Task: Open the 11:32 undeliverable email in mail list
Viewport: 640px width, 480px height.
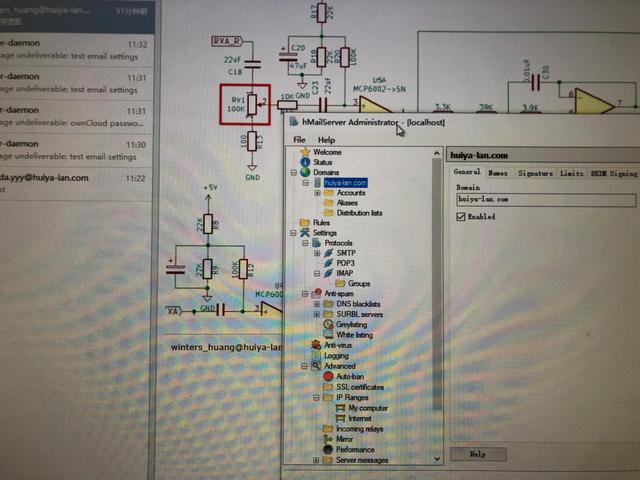Action: (x=77, y=50)
